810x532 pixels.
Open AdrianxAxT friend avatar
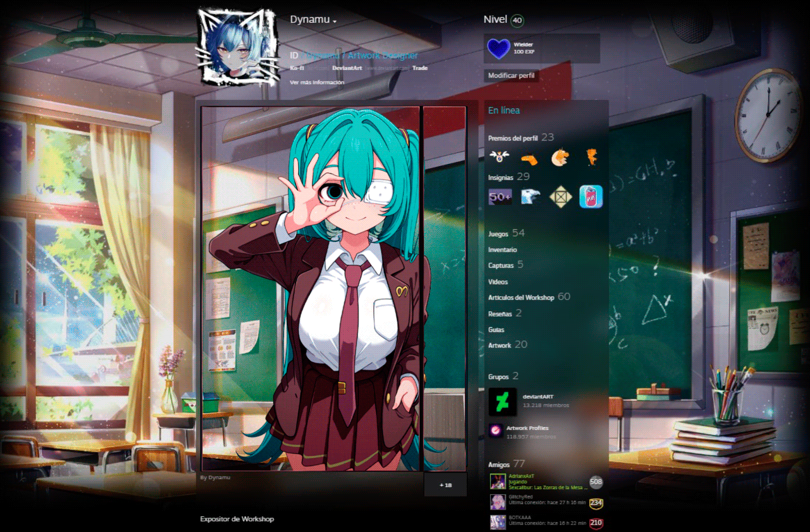(x=498, y=482)
